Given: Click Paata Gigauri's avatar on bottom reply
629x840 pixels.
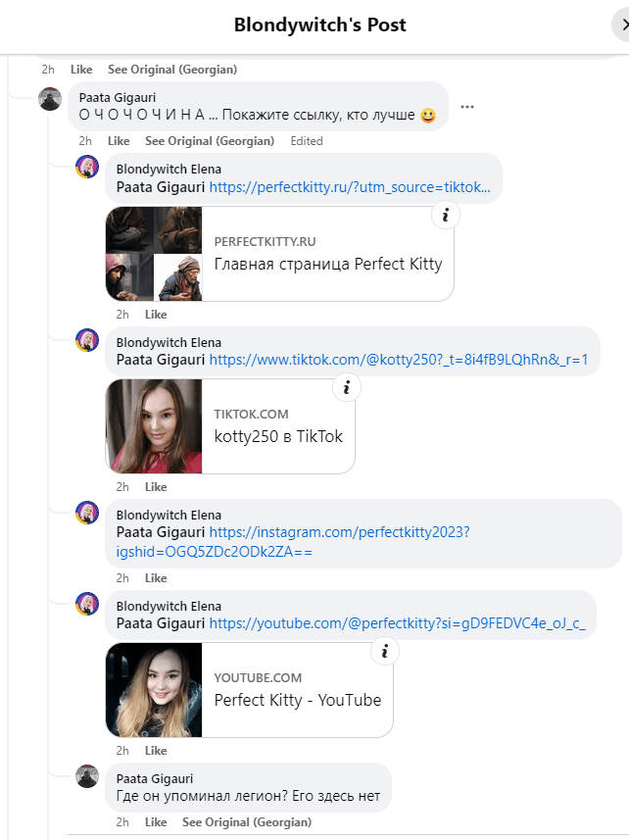Looking at the screenshot, I should click(x=87, y=776).
